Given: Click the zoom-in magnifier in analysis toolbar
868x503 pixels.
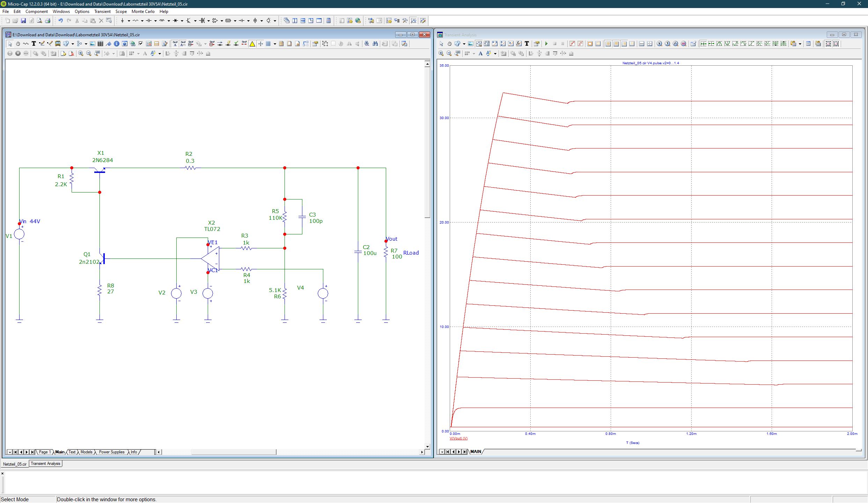Looking at the screenshot, I should 441,53.
